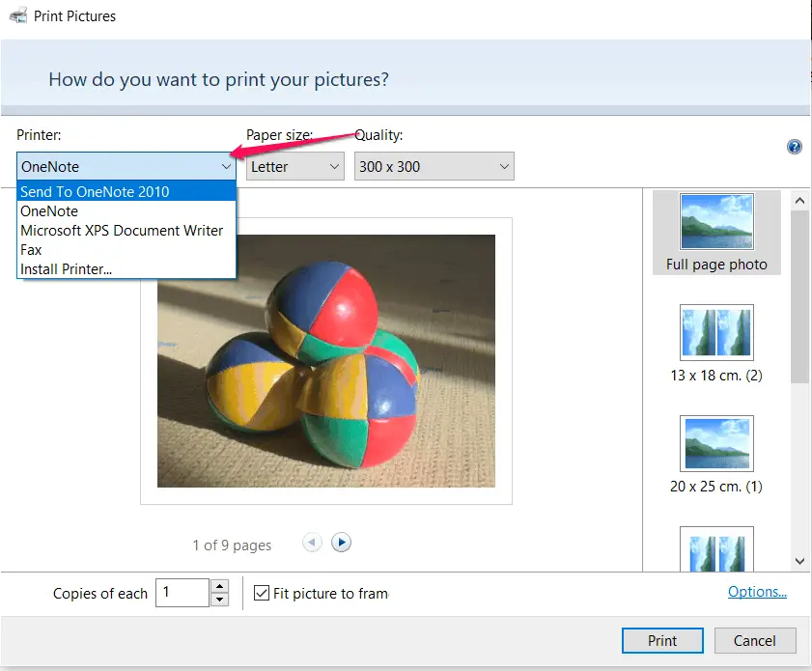
Task: Open the Paper size dropdown Letter
Action: [295, 166]
